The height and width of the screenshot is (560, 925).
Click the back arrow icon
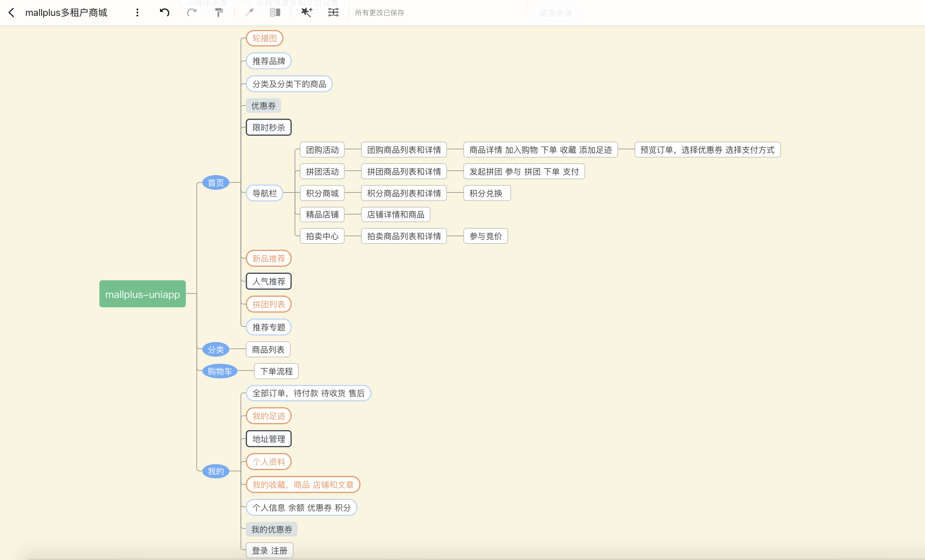click(x=12, y=13)
